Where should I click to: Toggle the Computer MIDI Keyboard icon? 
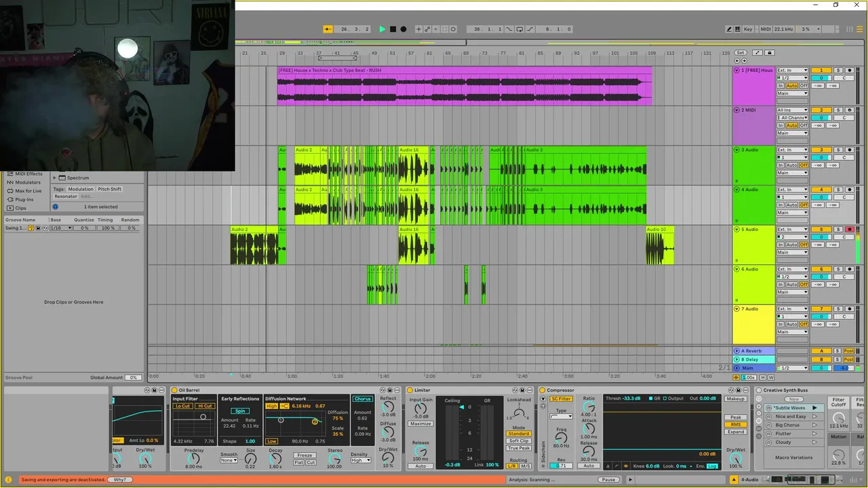737,29
